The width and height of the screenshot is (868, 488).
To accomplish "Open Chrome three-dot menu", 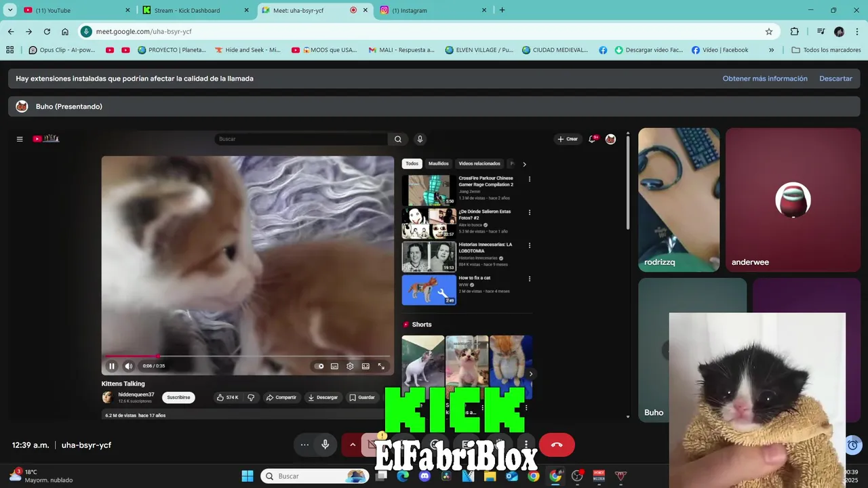I will pyautogui.click(x=856, y=31).
